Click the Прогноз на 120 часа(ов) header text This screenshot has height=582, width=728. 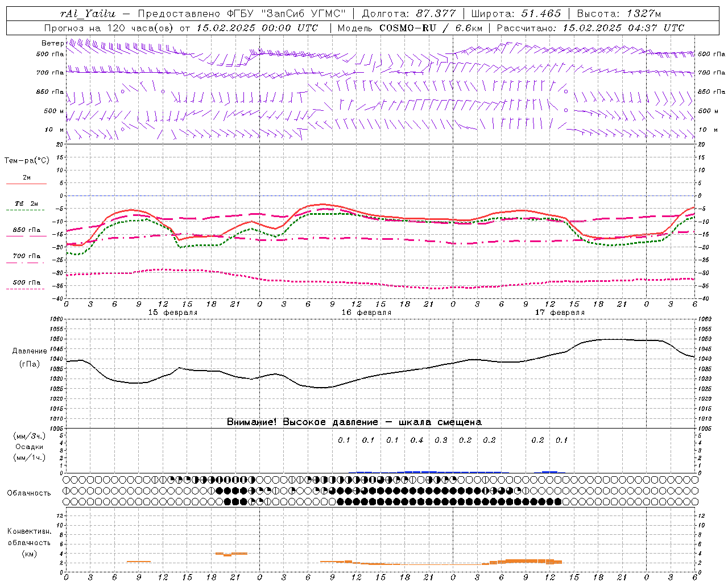[x=110, y=28]
